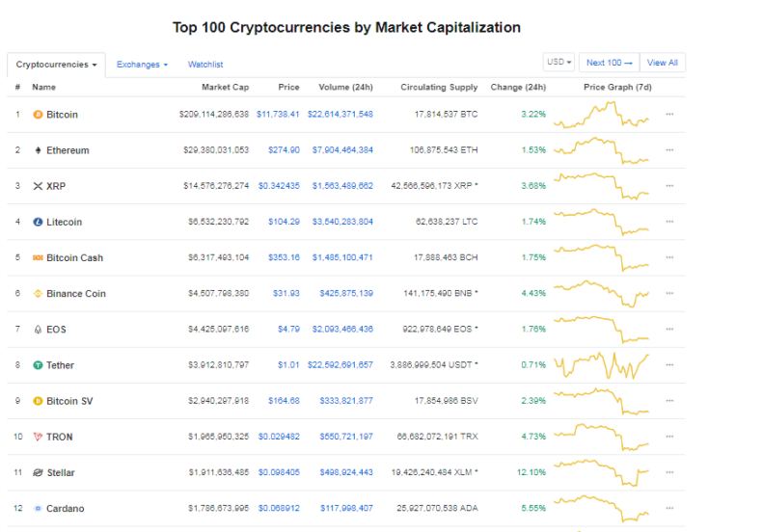Click the TRON red logo icon
This screenshot has height=532, width=763.
[38, 437]
